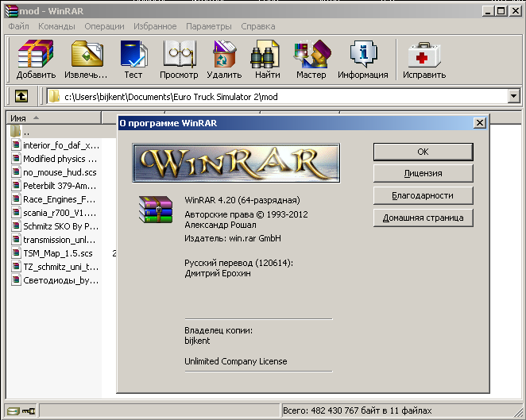Launch the Мастер (Wizard) toolbar icon
Viewport: 526px width, 420px height.
(x=311, y=59)
